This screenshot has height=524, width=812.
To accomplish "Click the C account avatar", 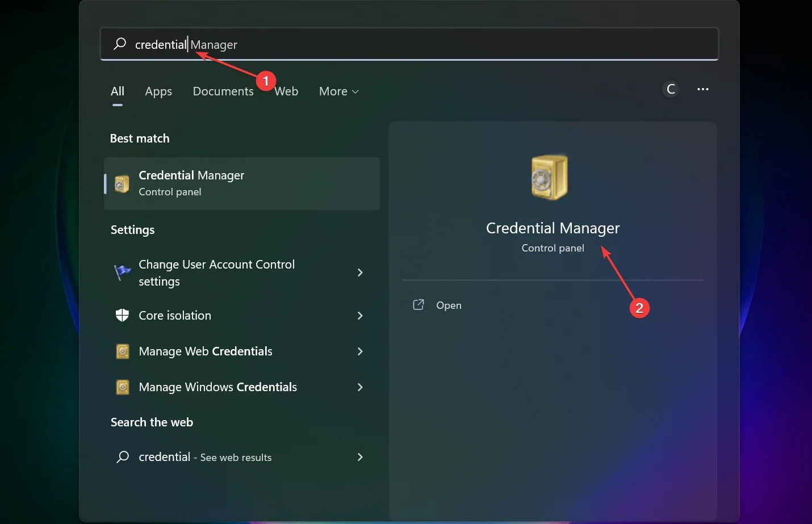I will [x=671, y=89].
